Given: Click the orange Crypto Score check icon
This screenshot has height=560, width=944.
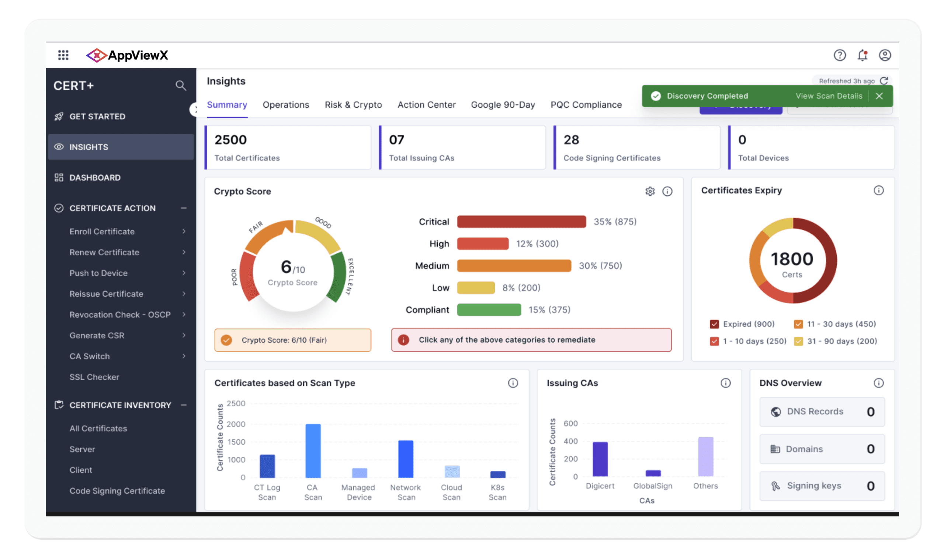Looking at the screenshot, I should (226, 340).
